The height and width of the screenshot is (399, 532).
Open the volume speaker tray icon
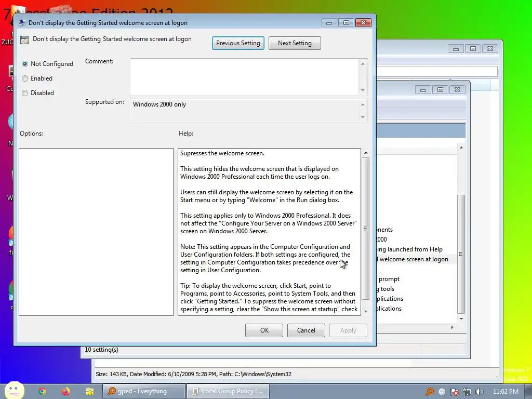[x=479, y=392]
